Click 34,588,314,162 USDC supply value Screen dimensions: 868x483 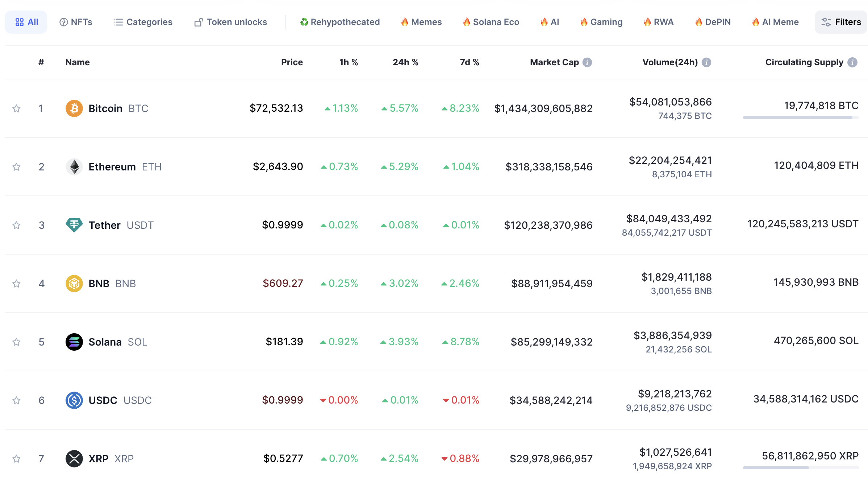pyautogui.click(x=806, y=399)
